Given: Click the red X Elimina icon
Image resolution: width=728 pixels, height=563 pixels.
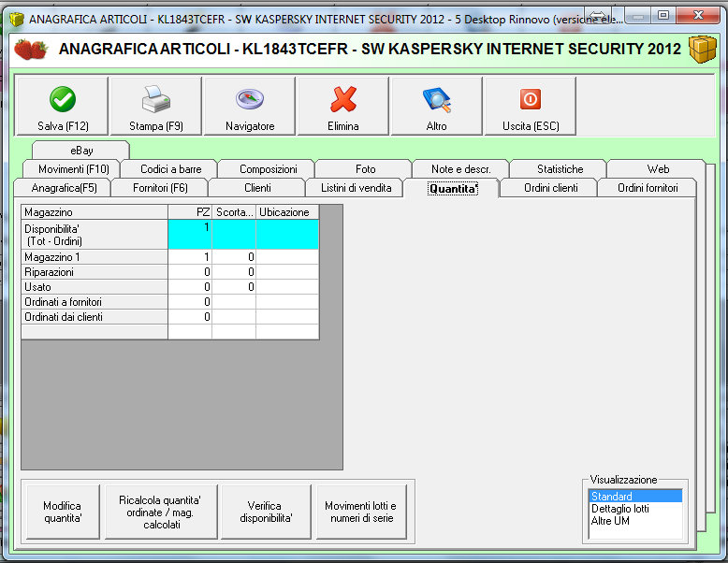Looking at the screenshot, I should point(343,99).
